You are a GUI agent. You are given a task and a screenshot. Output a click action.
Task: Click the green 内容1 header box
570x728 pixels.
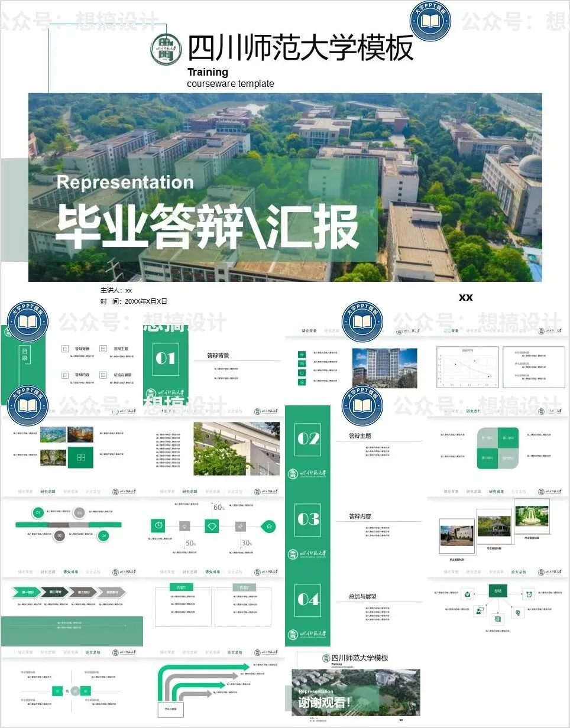[x=181, y=587]
